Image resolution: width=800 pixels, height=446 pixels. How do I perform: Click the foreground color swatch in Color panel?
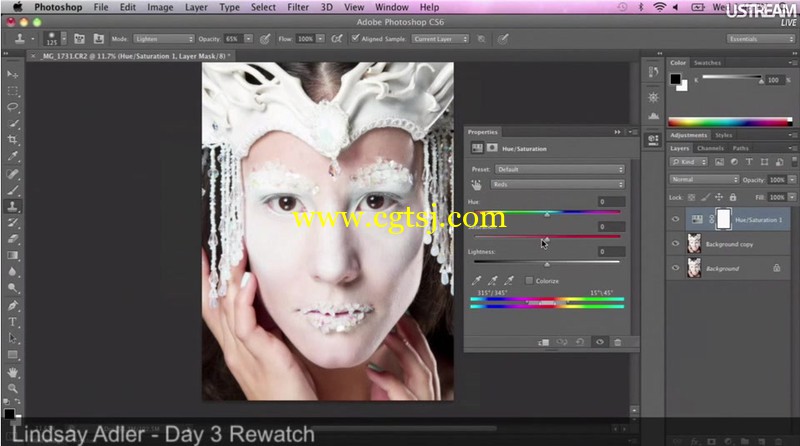[676, 79]
